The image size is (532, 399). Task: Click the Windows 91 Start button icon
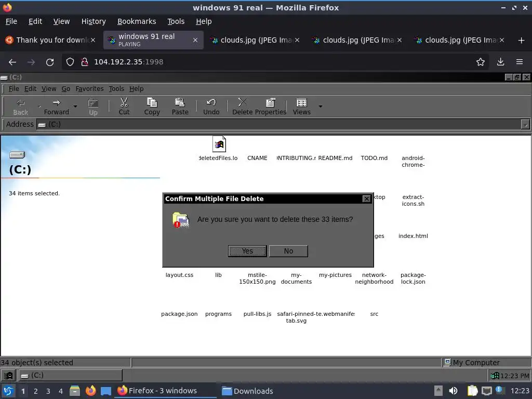tap(8, 376)
